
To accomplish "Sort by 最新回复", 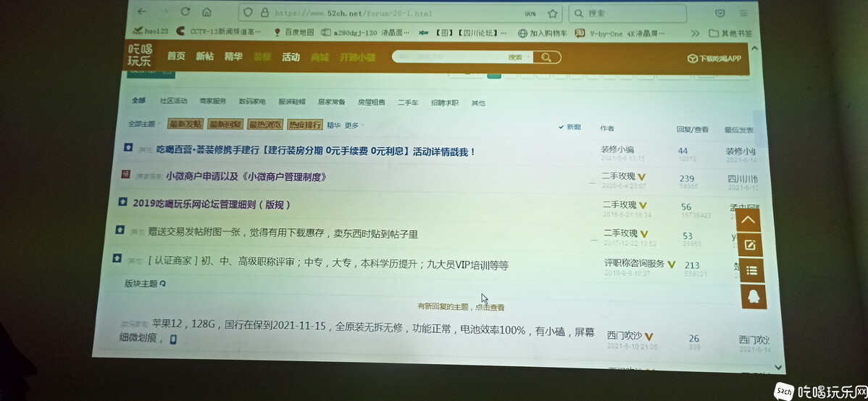I will (x=225, y=125).
